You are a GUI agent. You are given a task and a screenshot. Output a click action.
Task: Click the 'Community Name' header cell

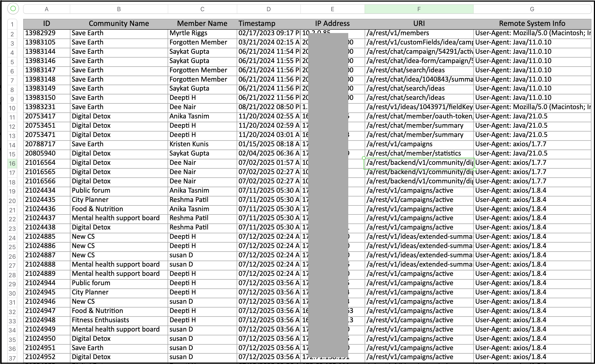(119, 24)
